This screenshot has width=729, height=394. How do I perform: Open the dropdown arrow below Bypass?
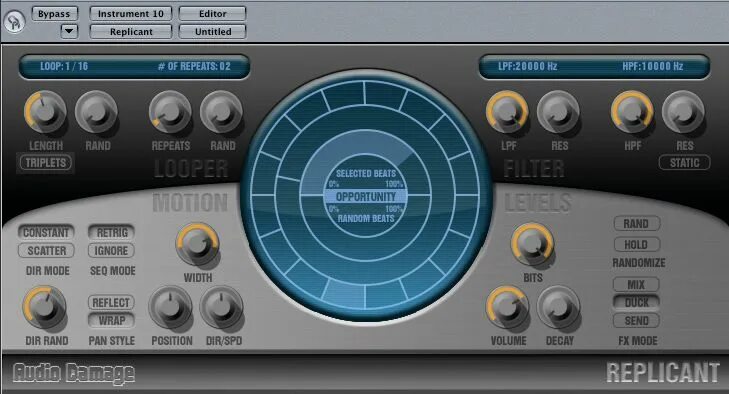(69, 31)
